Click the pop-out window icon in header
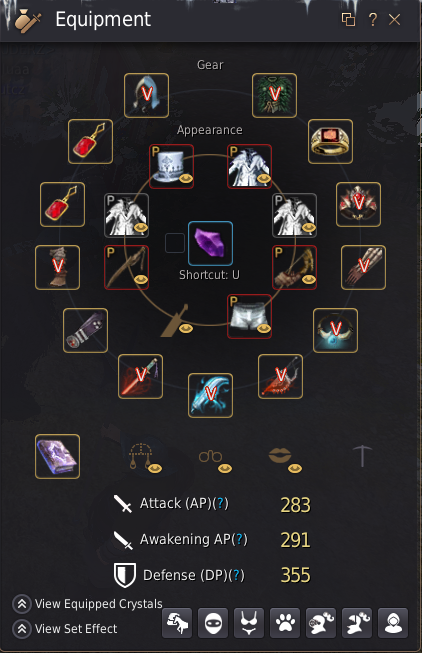 (x=348, y=20)
